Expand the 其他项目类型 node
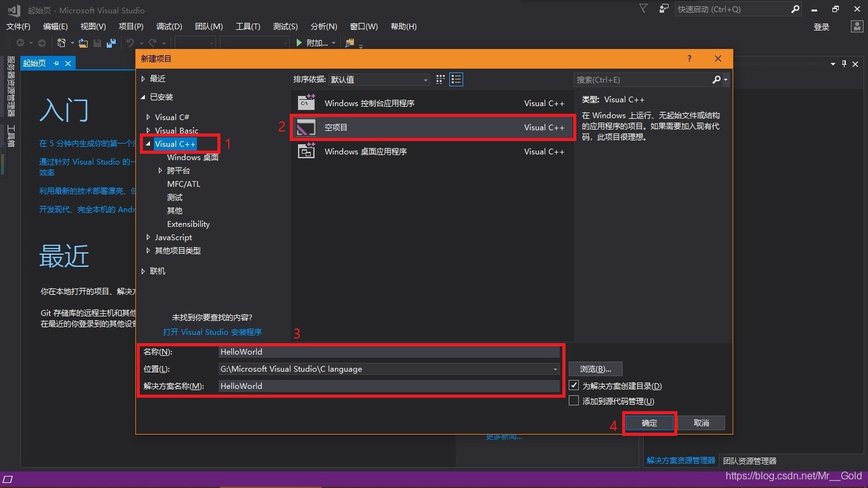Screen dimensions: 868x488 148,250
